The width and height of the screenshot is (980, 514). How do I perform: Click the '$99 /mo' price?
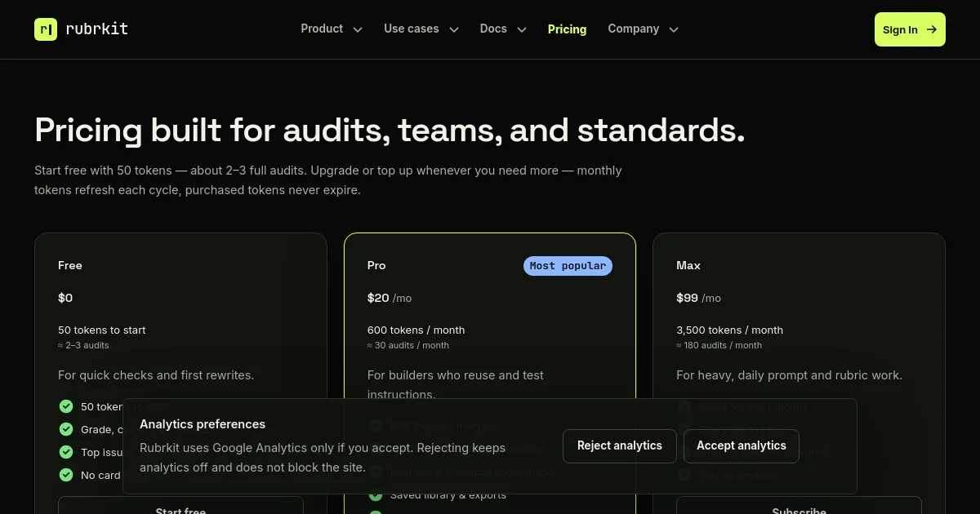pyautogui.click(x=699, y=298)
